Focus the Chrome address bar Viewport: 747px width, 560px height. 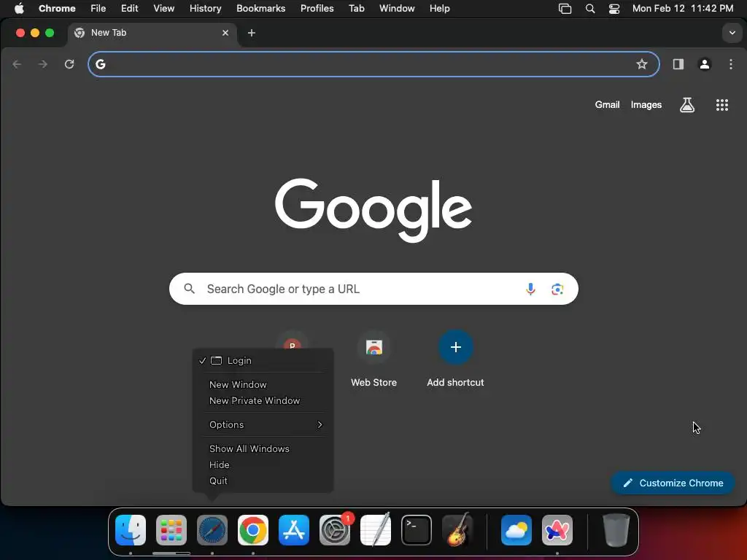(x=373, y=64)
